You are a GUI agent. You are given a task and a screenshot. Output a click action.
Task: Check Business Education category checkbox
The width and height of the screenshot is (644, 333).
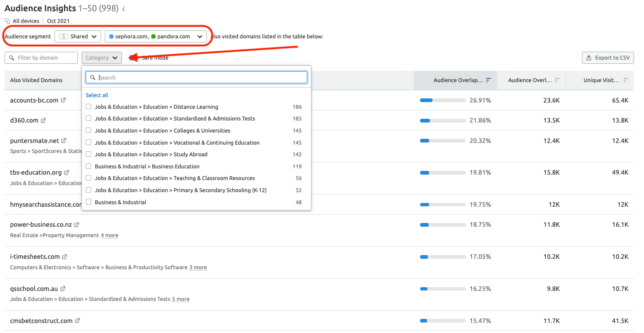[x=88, y=166]
